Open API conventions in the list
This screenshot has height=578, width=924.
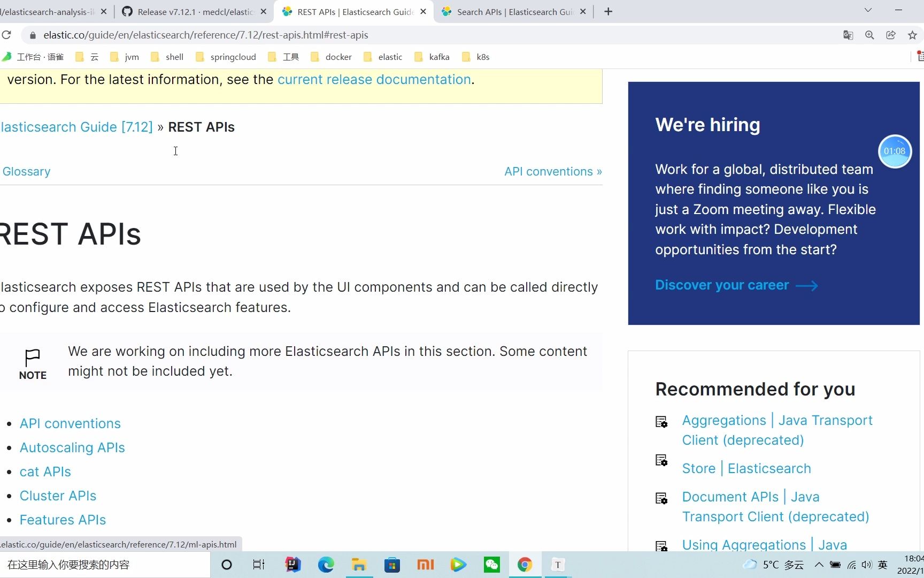point(70,423)
